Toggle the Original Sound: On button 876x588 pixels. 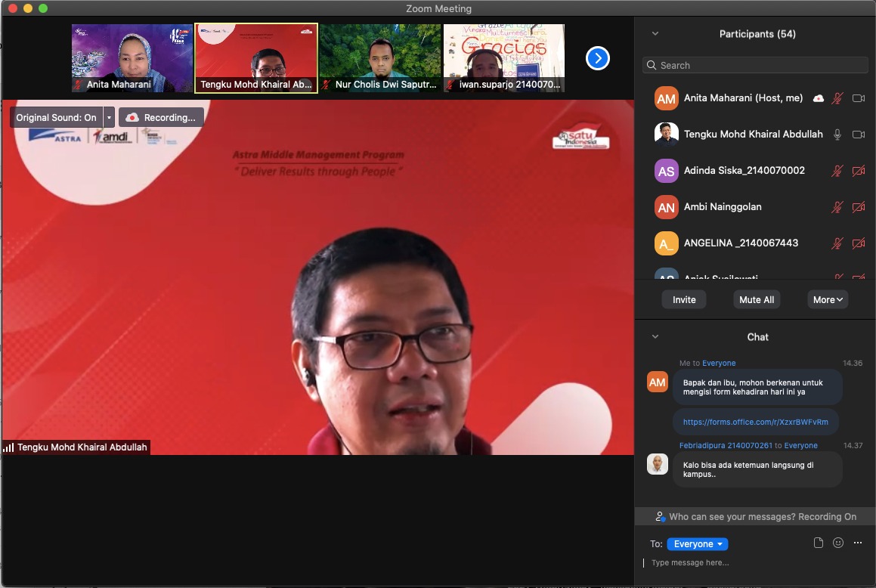[57, 117]
